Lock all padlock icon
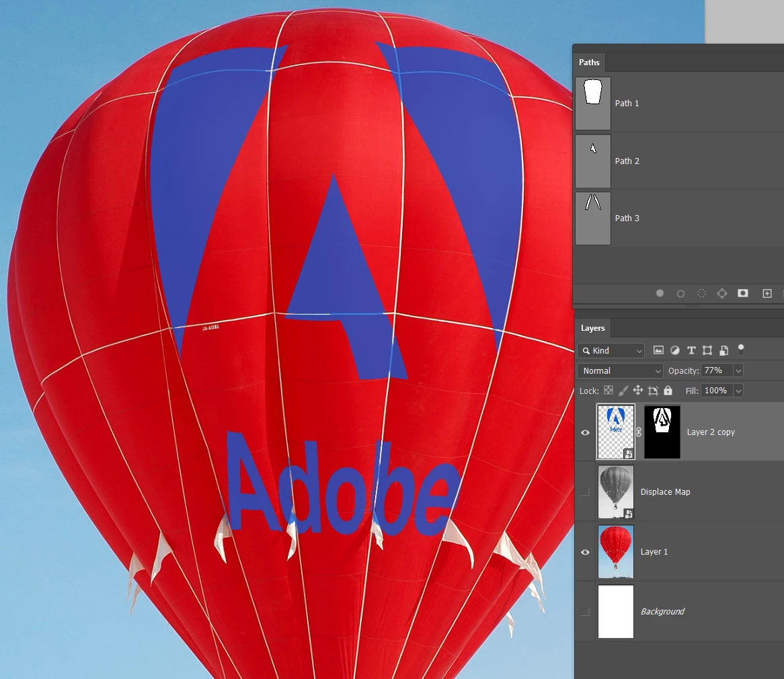 668,391
